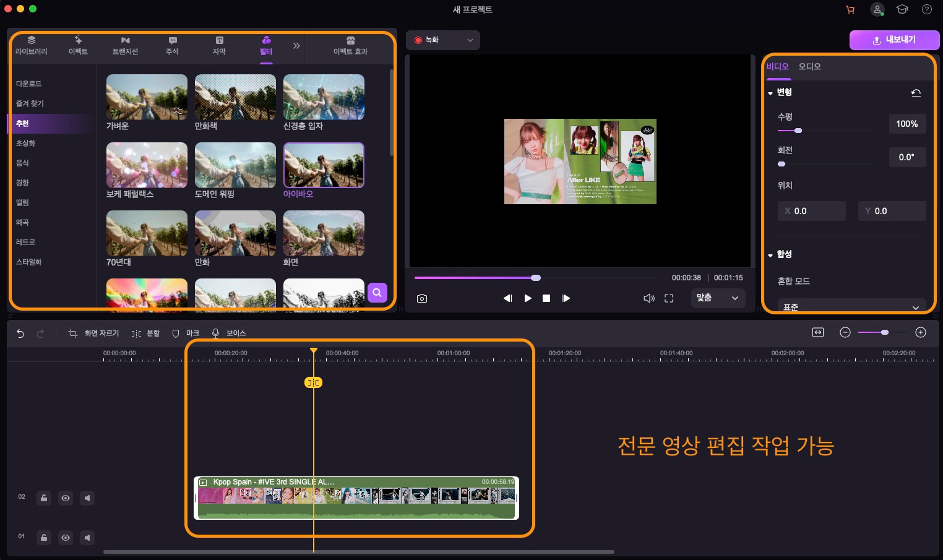
Task: Select the 화면 자르기 crop tool
Action: click(93, 334)
